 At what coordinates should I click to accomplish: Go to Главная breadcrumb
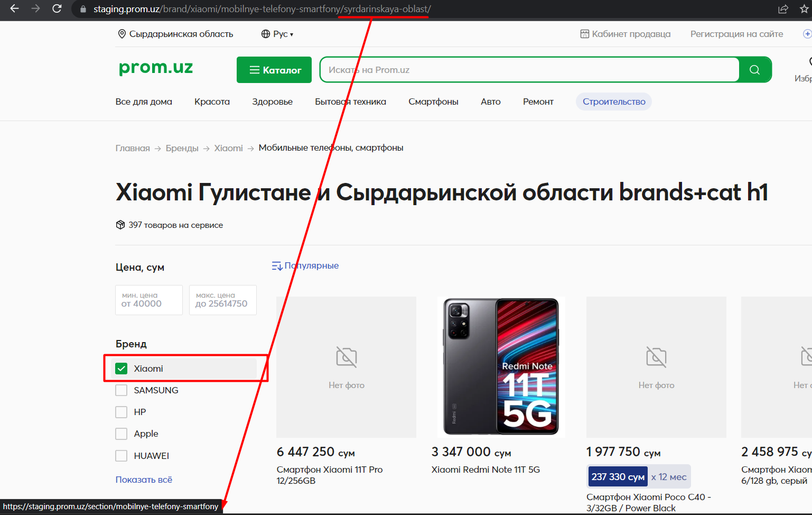tap(133, 148)
